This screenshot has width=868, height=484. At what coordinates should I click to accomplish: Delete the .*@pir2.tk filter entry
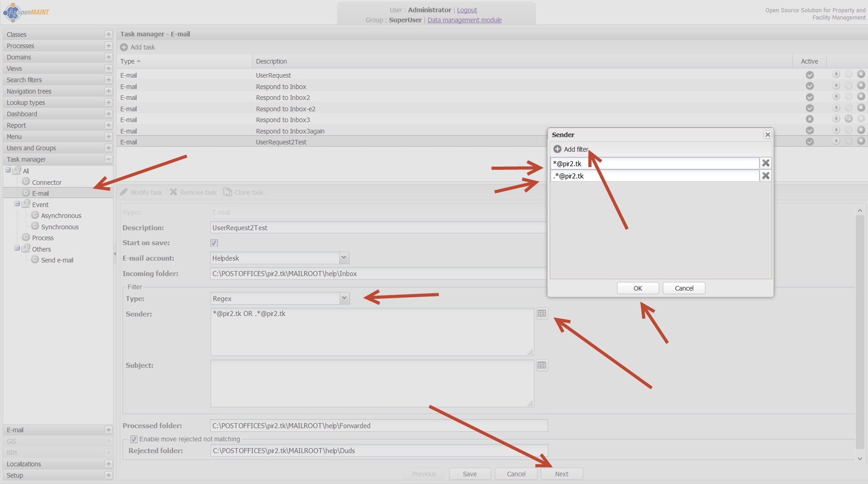click(x=765, y=176)
